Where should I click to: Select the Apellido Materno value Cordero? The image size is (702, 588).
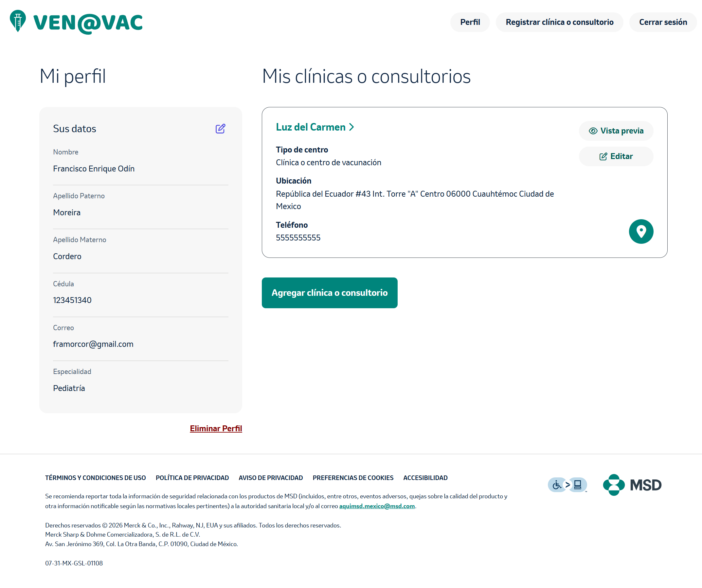[x=67, y=257]
